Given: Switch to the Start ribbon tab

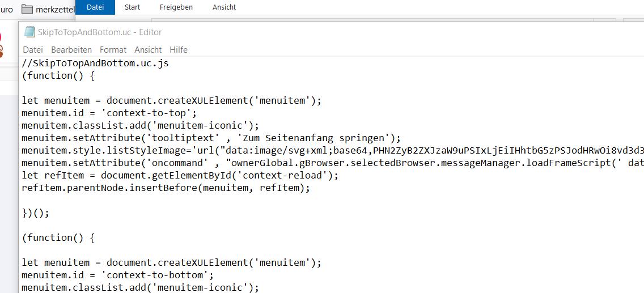Looking at the screenshot, I should coord(133,7).
